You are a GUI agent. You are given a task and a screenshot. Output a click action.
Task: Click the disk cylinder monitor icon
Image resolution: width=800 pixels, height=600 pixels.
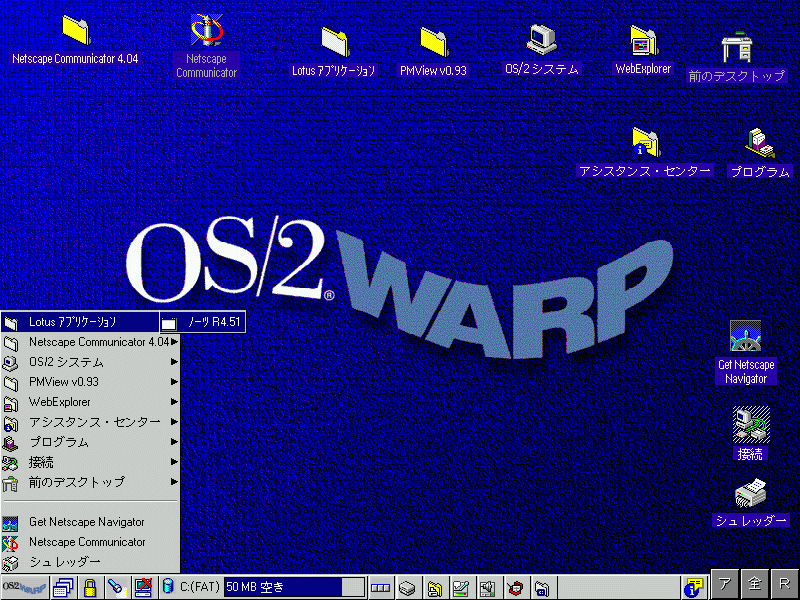(167, 587)
